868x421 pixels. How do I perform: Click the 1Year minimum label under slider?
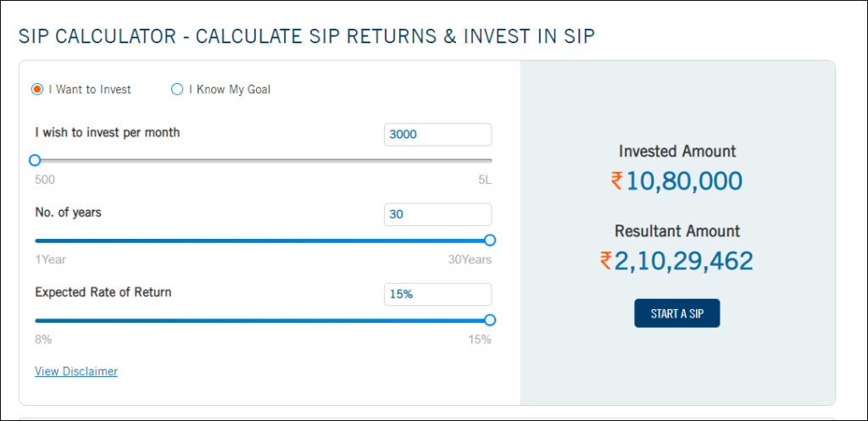pyautogui.click(x=50, y=259)
